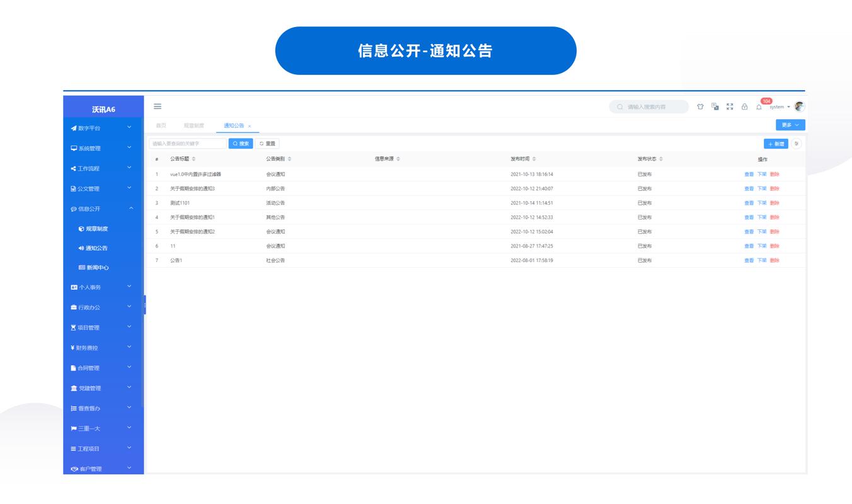Open the 更多 dropdown button
The height and width of the screenshot is (504, 852).
click(790, 125)
